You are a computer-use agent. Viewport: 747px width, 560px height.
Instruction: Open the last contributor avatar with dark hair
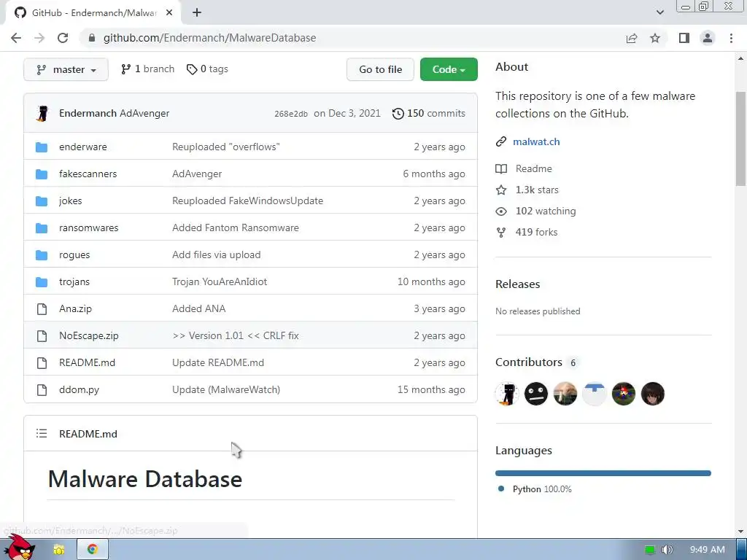pos(653,394)
